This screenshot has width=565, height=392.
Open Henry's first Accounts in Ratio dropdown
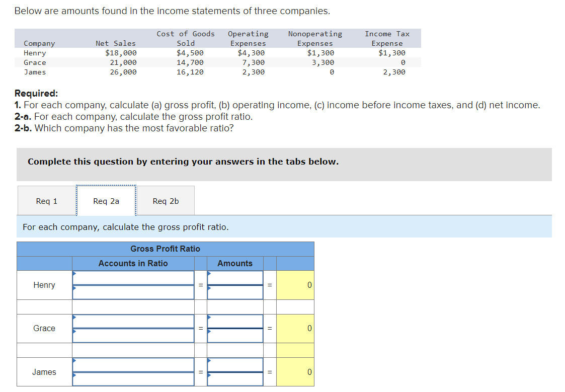point(133,277)
